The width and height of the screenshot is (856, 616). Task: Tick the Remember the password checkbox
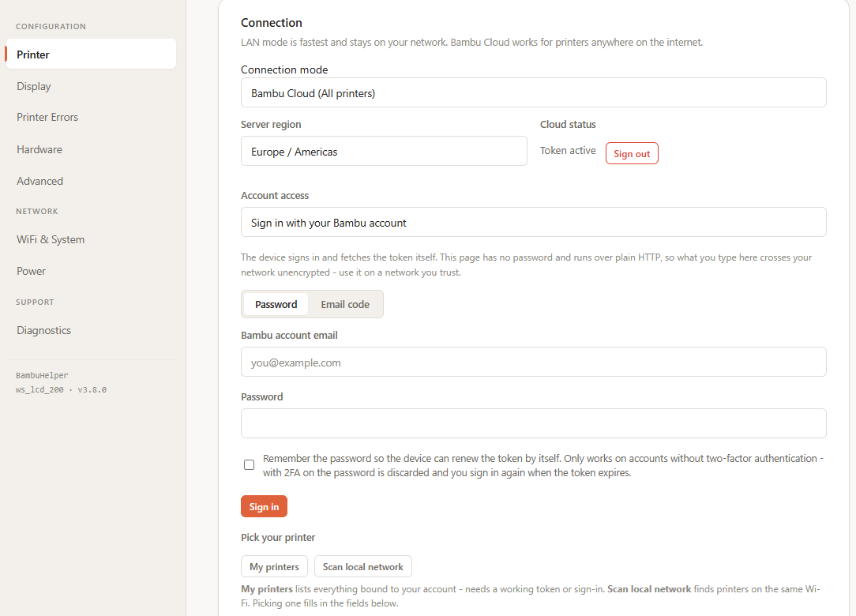249,464
